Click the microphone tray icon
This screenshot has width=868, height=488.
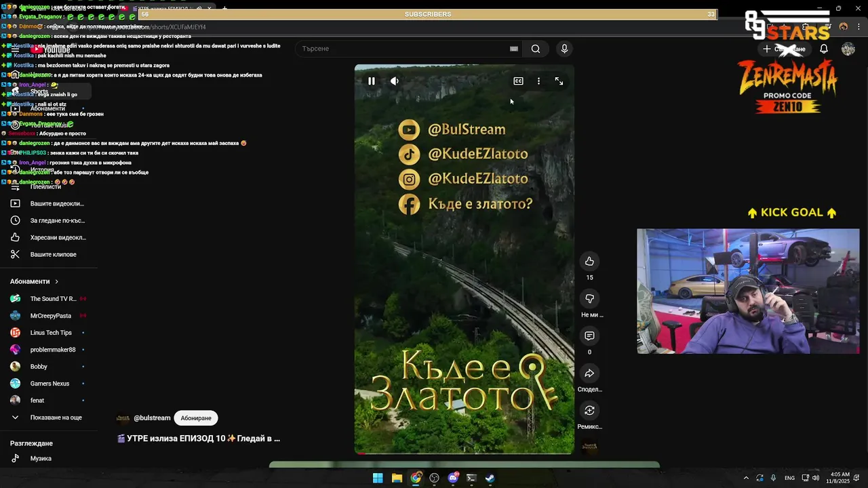[x=773, y=478]
